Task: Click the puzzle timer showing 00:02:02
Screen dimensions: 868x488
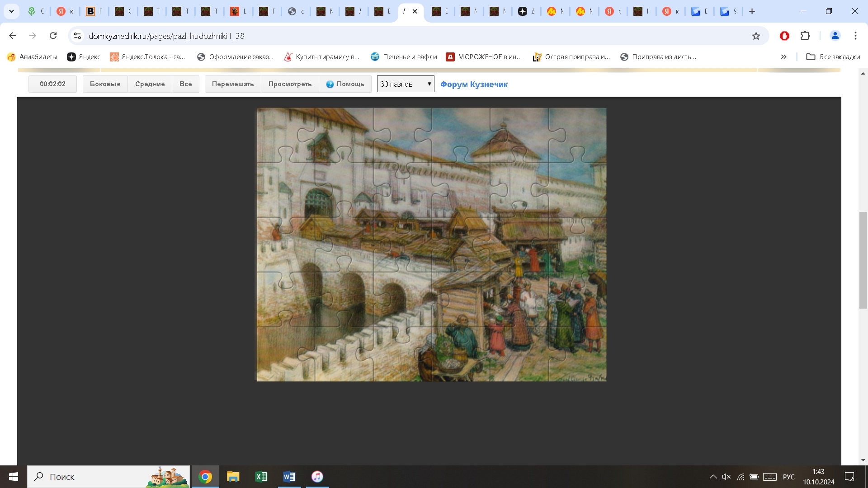Action: click(x=52, y=84)
